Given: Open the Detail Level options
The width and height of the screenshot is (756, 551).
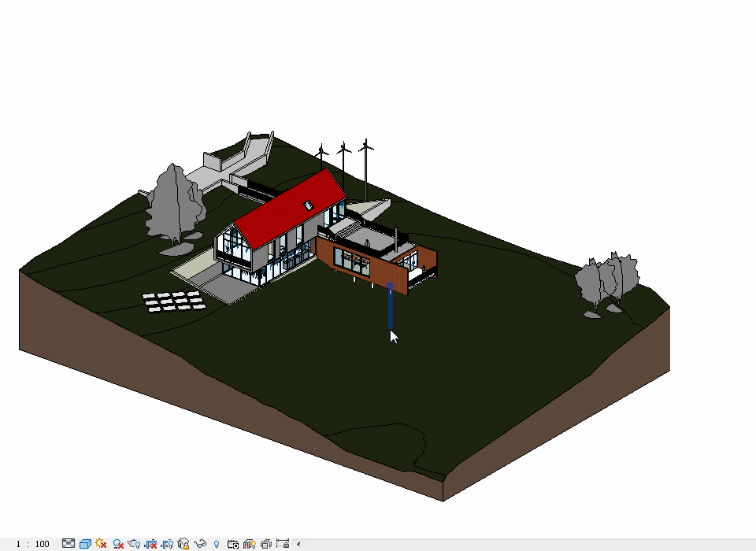Looking at the screenshot, I should [x=69, y=544].
